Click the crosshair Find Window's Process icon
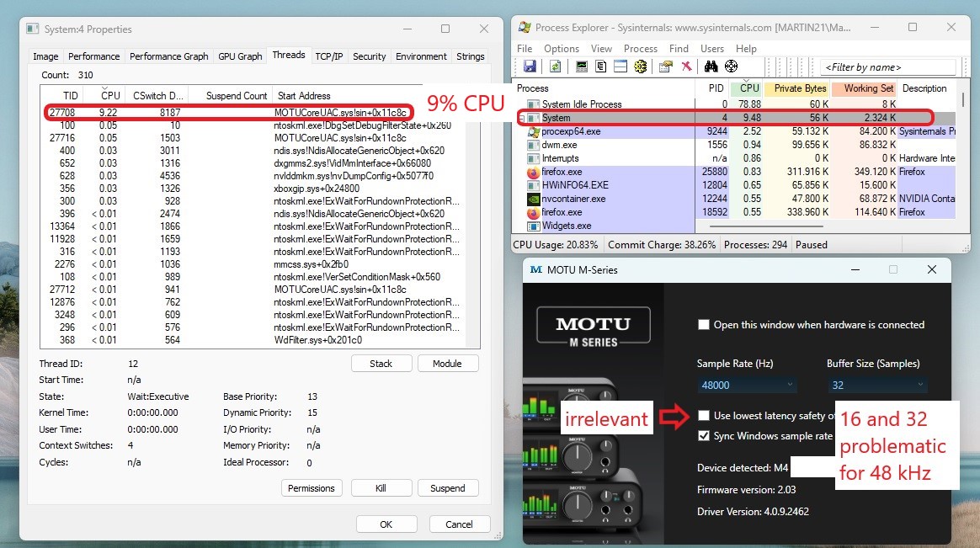Screen dimensions: 980x548 coord(731,67)
